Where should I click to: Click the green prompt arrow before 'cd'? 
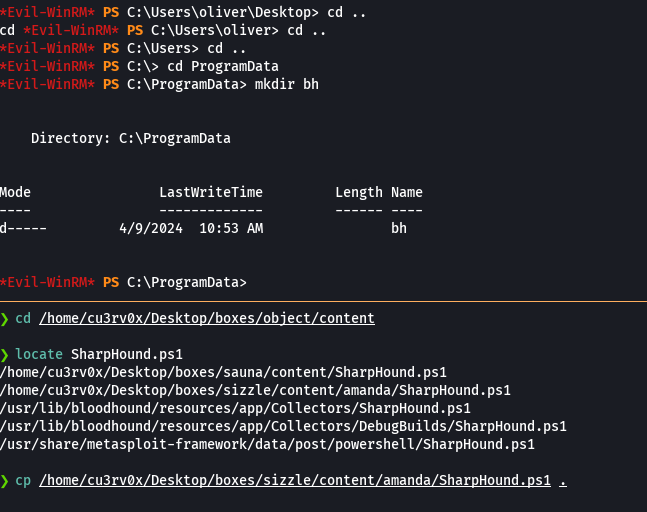click(x=5, y=319)
